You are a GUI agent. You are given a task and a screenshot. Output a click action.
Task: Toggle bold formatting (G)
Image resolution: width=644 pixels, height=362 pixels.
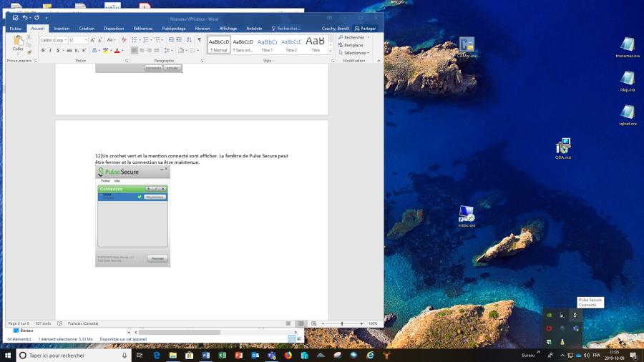point(43,51)
